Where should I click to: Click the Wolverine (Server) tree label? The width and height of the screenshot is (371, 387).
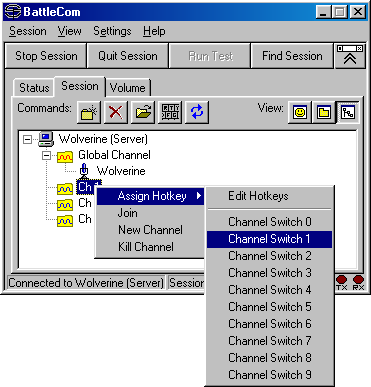[x=103, y=139]
